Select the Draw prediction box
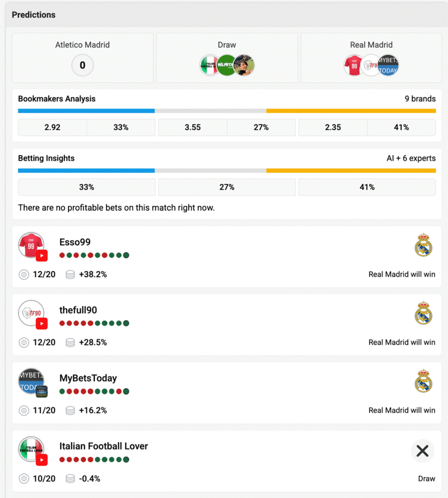This screenshot has width=448, height=498. (227, 58)
